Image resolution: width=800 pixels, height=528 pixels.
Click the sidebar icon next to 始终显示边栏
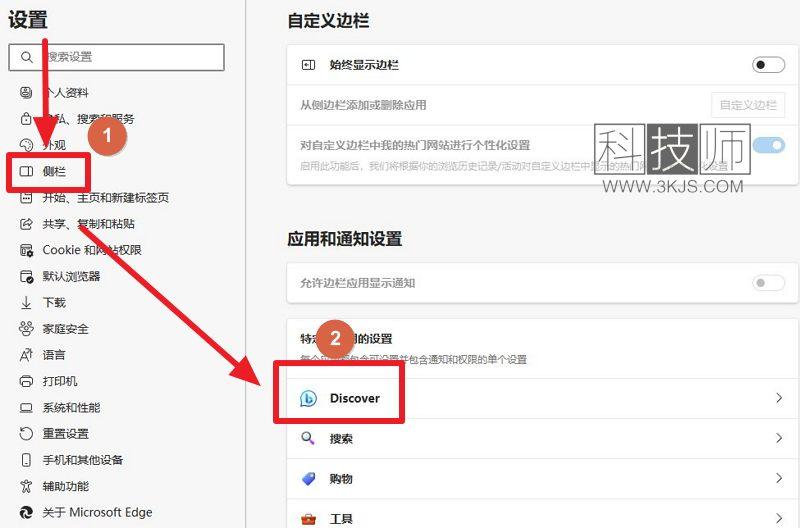click(308, 65)
